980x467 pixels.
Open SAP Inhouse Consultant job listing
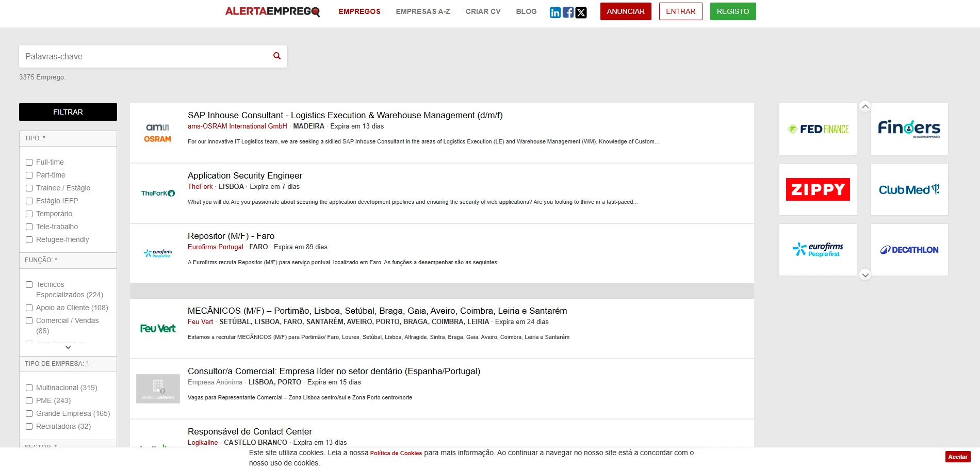345,116
